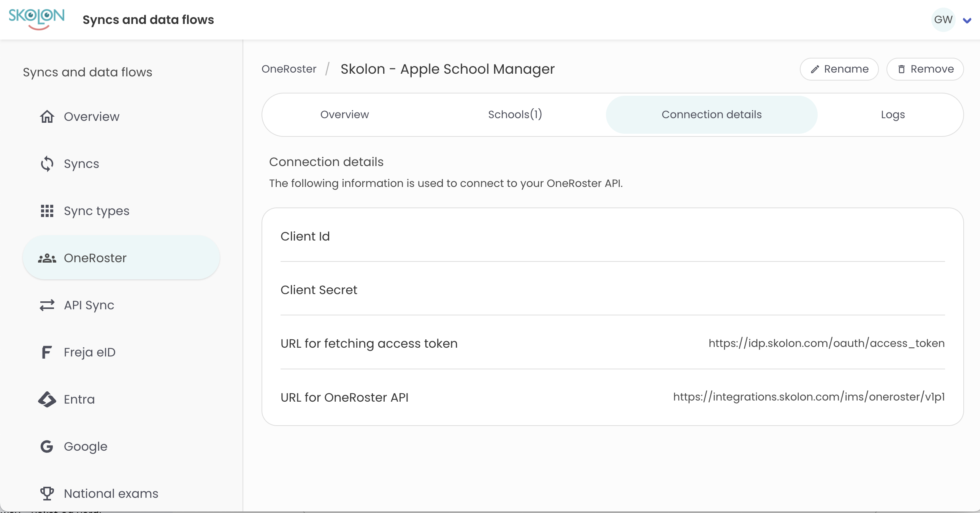Open the GW user avatar
The image size is (980, 513).
click(943, 19)
